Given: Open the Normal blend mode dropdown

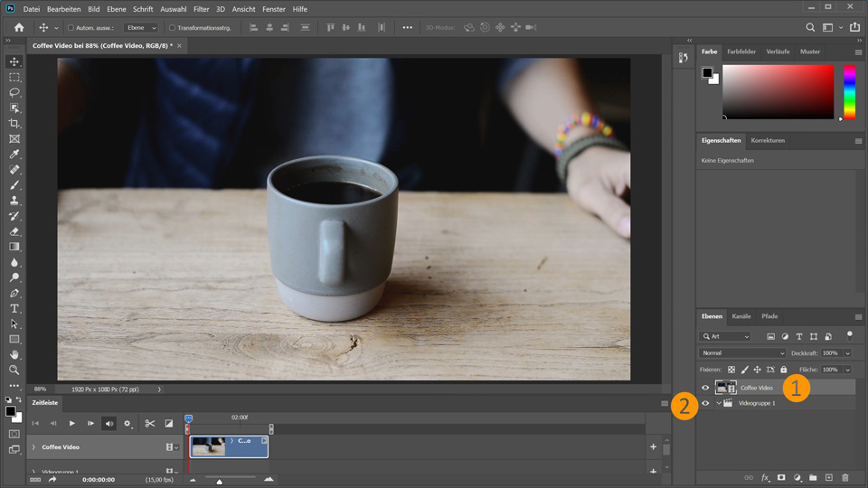Looking at the screenshot, I should pos(743,353).
